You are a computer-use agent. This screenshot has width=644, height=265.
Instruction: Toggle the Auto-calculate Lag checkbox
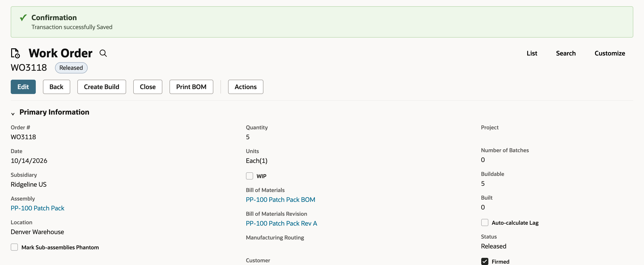485,222
